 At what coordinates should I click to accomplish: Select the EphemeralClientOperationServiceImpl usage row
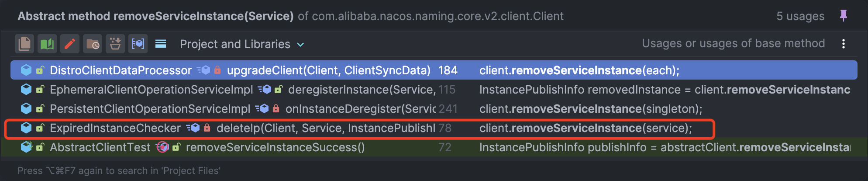pyautogui.click(x=434, y=90)
